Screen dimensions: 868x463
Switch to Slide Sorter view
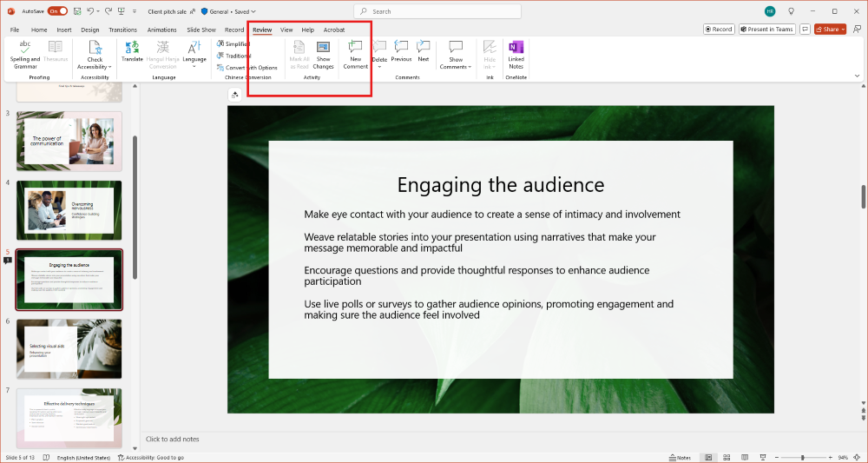[725, 458]
